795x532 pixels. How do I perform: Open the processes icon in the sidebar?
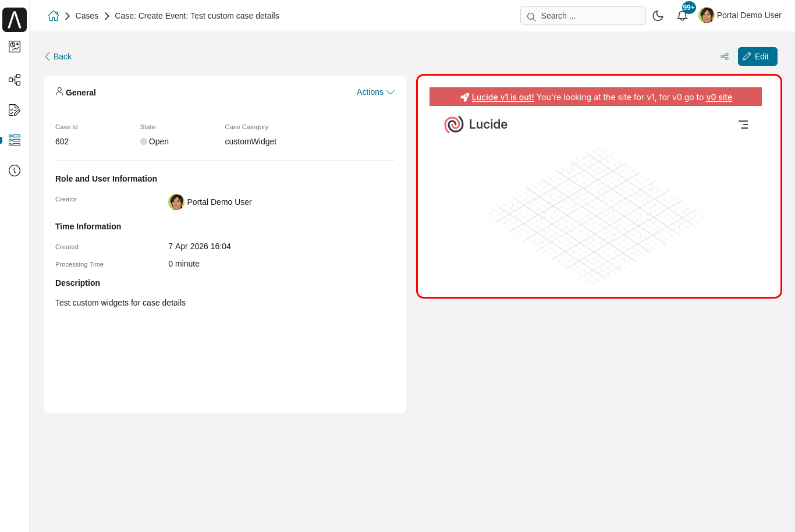pos(15,80)
